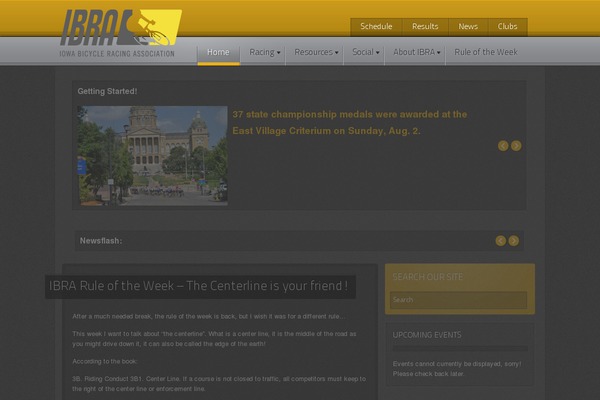Open the Schedule tab
Screen dimensions: 600x400
pos(376,27)
